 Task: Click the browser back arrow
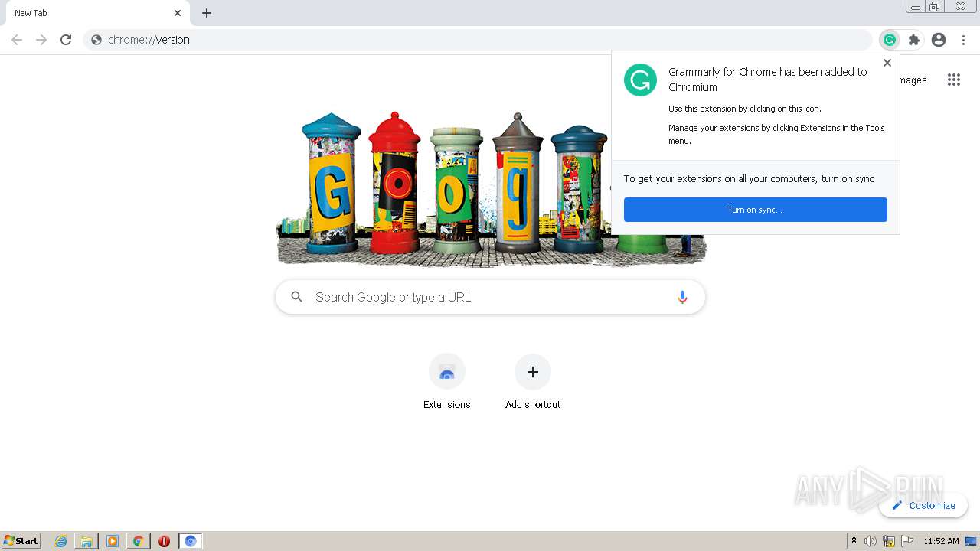tap(17, 40)
